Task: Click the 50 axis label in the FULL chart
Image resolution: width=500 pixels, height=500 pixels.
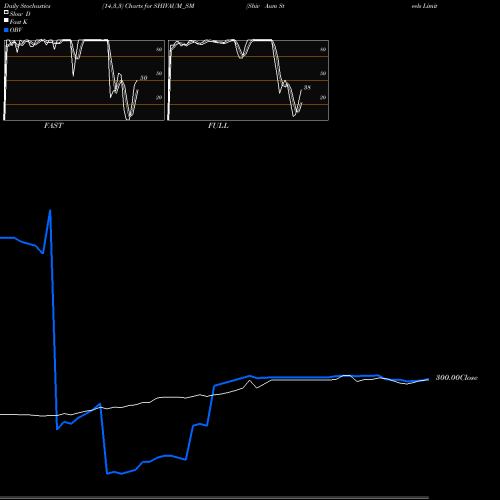Action: point(323,73)
